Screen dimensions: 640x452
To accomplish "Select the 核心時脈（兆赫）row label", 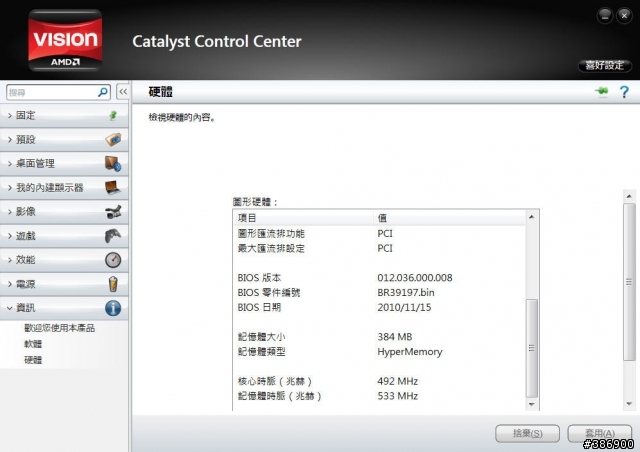I will point(275,381).
